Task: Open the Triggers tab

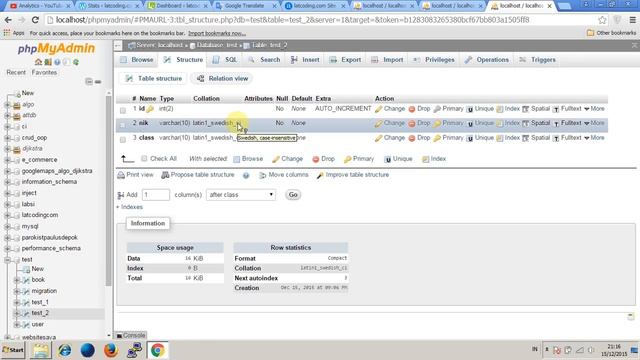Action: pos(537,60)
